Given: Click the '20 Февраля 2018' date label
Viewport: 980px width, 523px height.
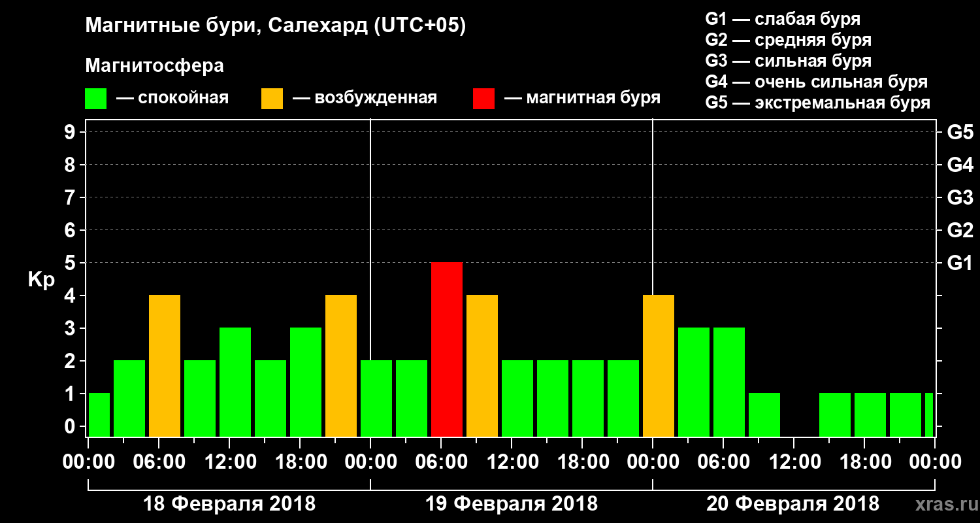Looking at the screenshot, I should (793, 504).
